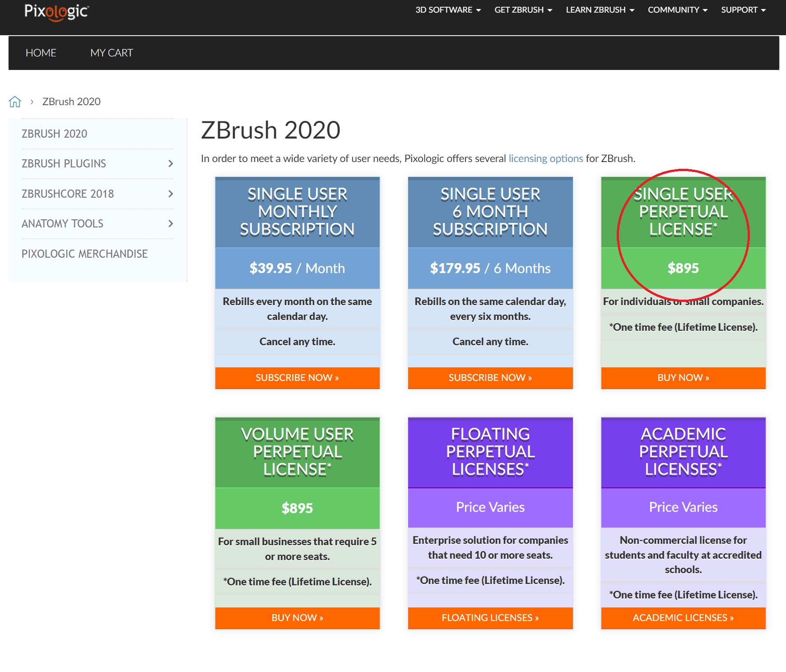Image resolution: width=786 pixels, height=672 pixels.
Task: Open the Community dropdown menu
Action: [x=678, y=10]
